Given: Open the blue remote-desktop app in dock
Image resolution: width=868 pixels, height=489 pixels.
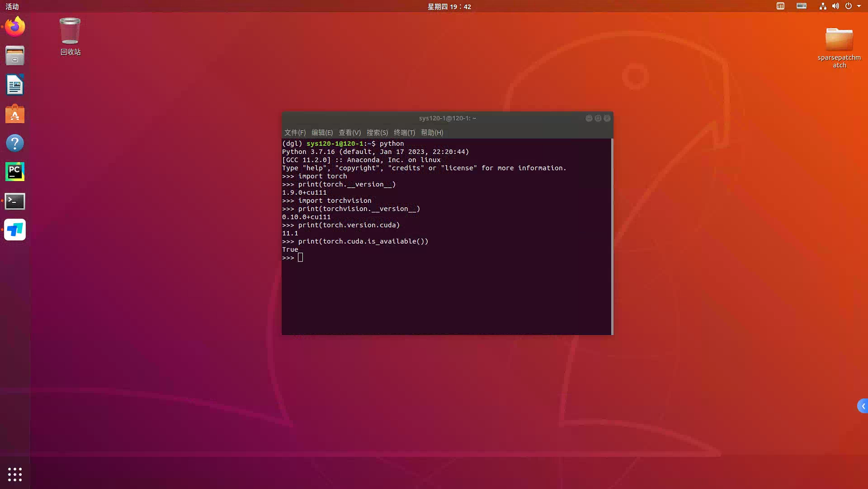Looking at the screenshot, I should pos(15,230).
